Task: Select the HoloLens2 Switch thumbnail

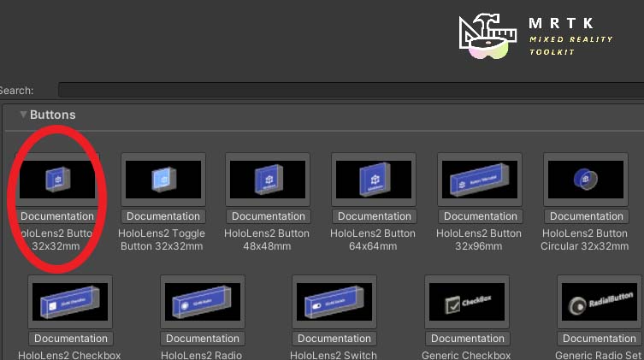Action: point(334,302)
